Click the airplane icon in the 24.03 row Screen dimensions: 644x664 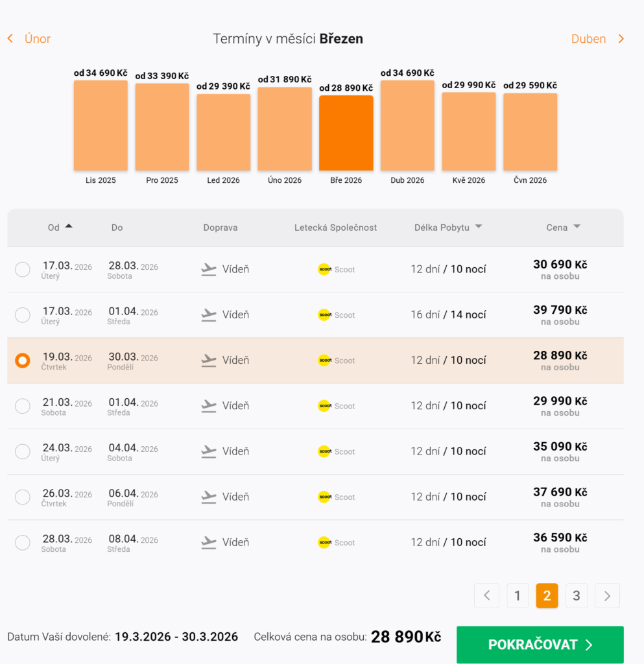(x=209, y=451)
